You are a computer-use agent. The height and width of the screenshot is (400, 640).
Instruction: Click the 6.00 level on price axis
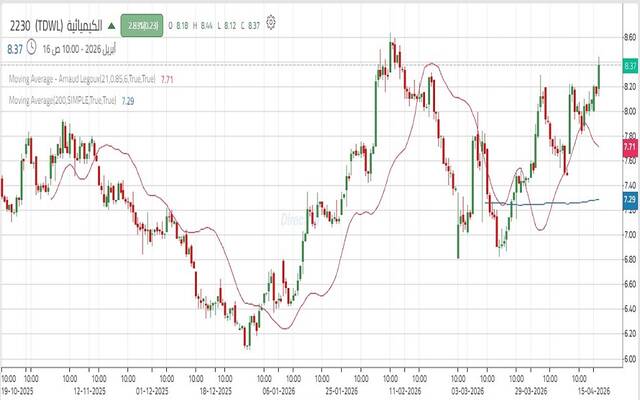(629, 359)
